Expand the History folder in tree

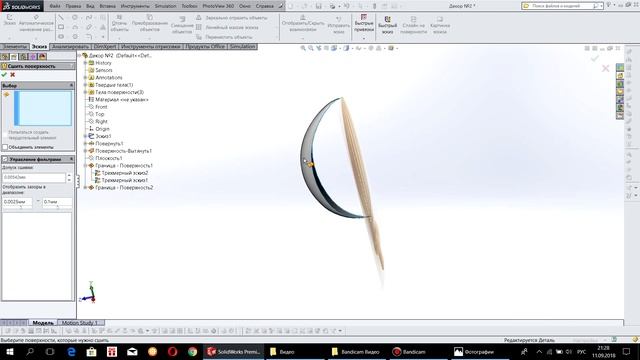pos(86,63)
